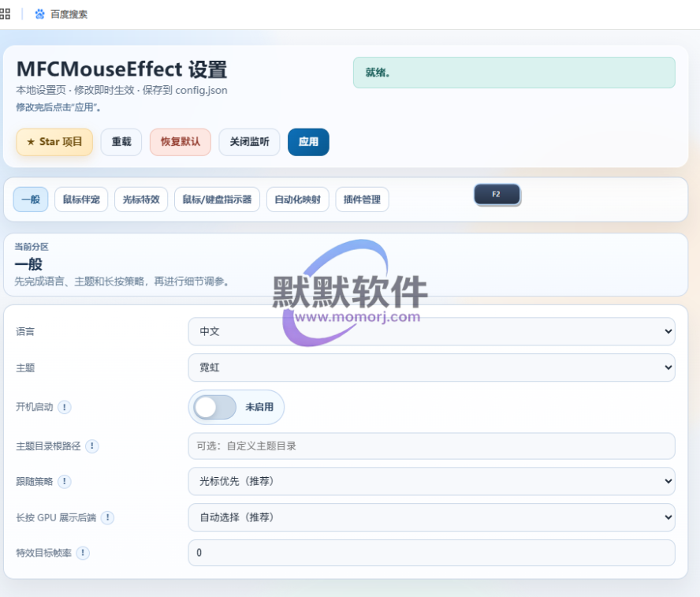
Task: Click the 应用 button to apply settings
Action: point(308,142)
